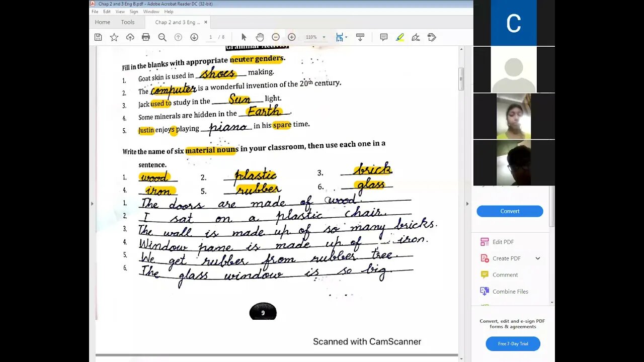
Task: Switch to the Home tab
Action: click(103, 22)
